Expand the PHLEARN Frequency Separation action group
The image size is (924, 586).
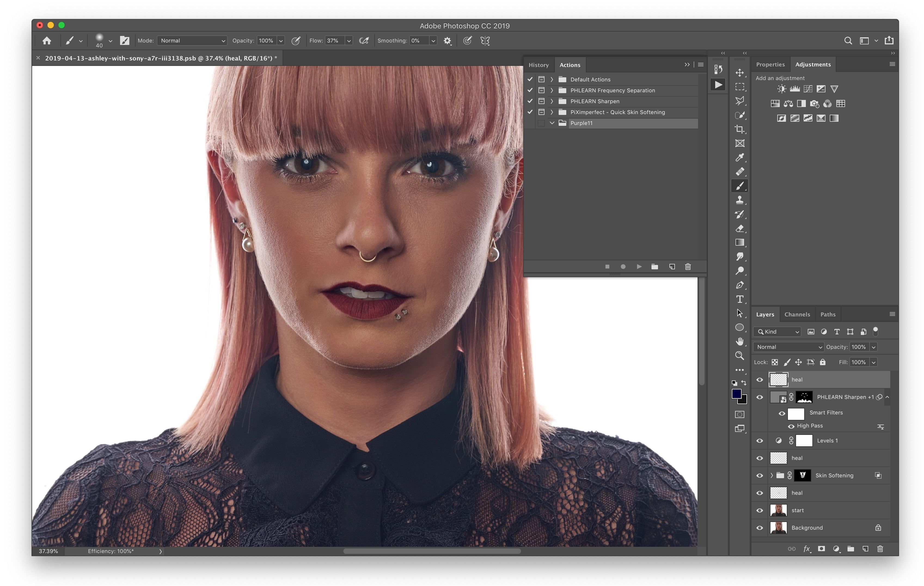pos(552,90)
